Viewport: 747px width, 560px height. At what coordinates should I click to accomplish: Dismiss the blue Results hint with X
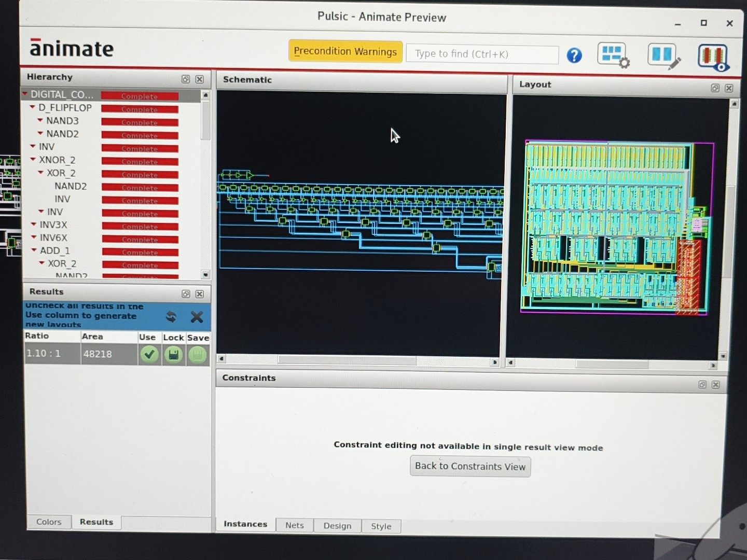click(197, 317)
